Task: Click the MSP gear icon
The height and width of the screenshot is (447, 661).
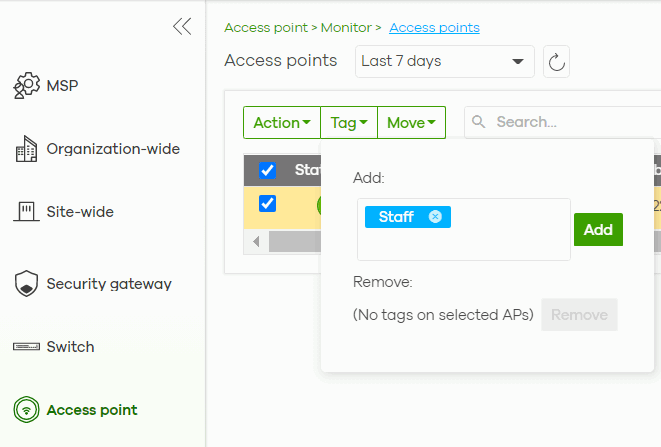Action: tap(26, 86)
